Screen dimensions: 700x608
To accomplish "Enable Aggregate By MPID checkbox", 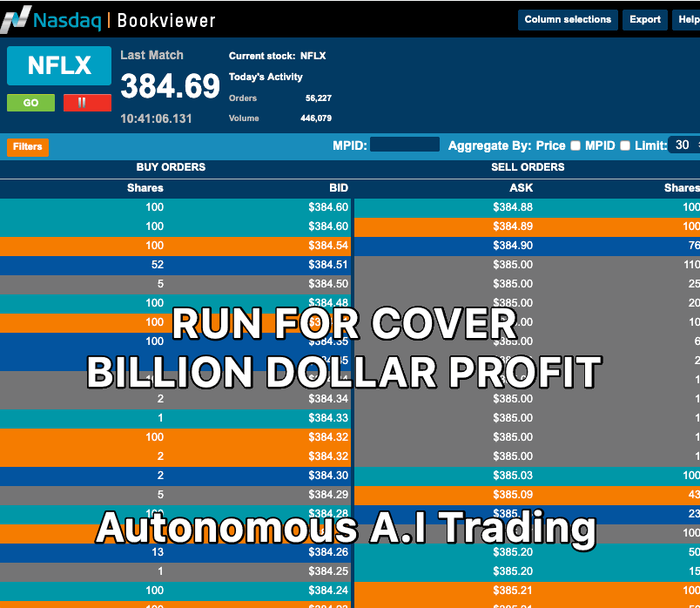I will 625,145.
